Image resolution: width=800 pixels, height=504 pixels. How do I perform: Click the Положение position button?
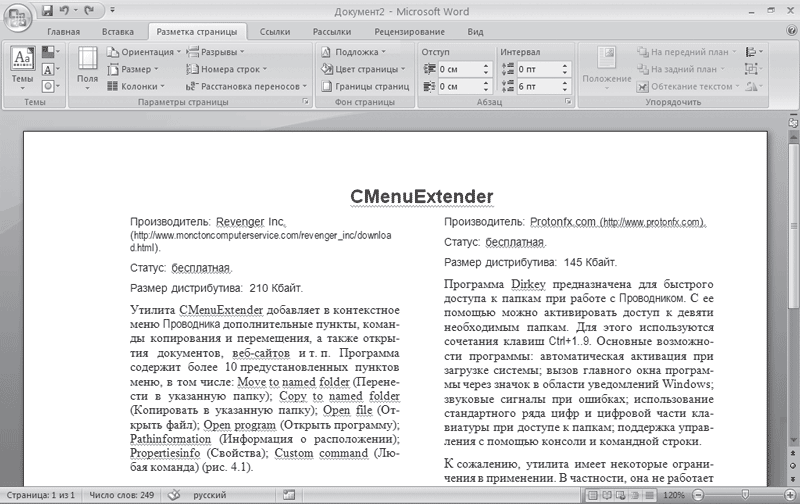click(x=607, y=68)
